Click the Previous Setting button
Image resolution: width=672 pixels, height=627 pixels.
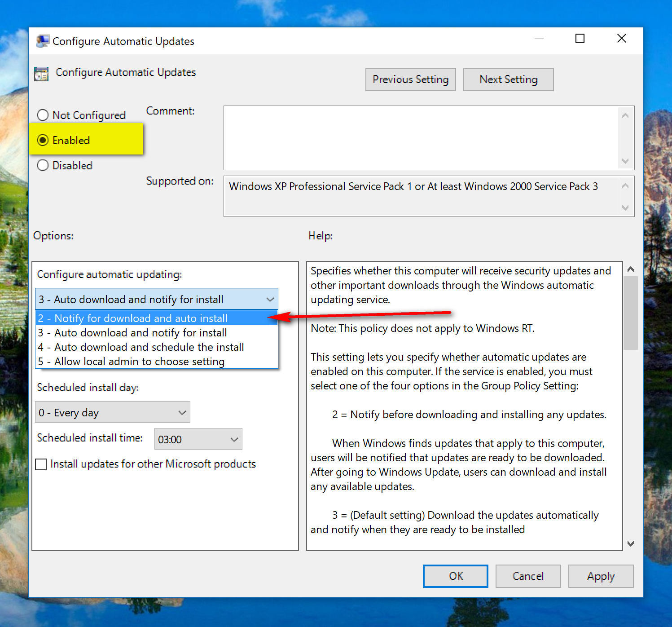click(x=410, y=79)
